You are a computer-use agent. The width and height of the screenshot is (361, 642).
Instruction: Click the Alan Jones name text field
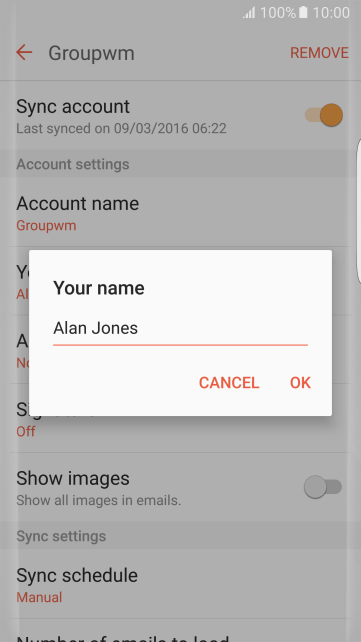tap(180, 330)
